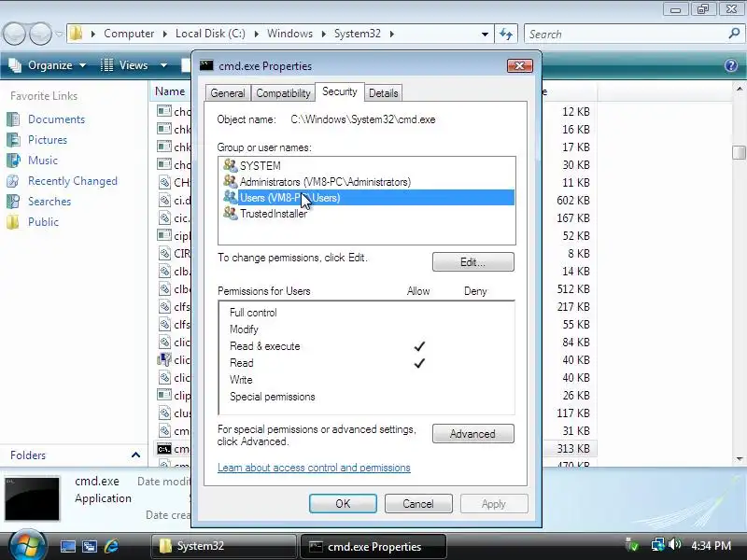Click the Documents folder icon
Screen dimensions: 747x560
13,119
